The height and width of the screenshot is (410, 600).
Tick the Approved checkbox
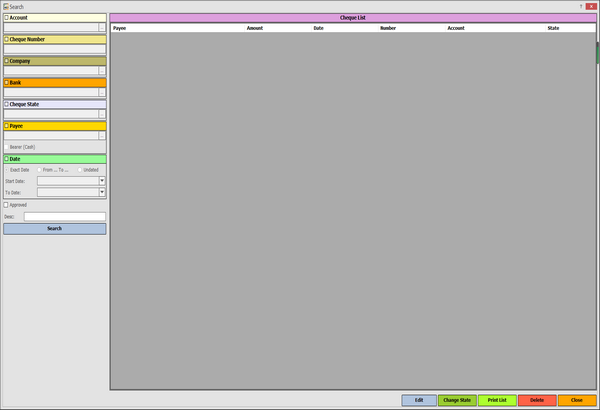(x=6, y=205)
